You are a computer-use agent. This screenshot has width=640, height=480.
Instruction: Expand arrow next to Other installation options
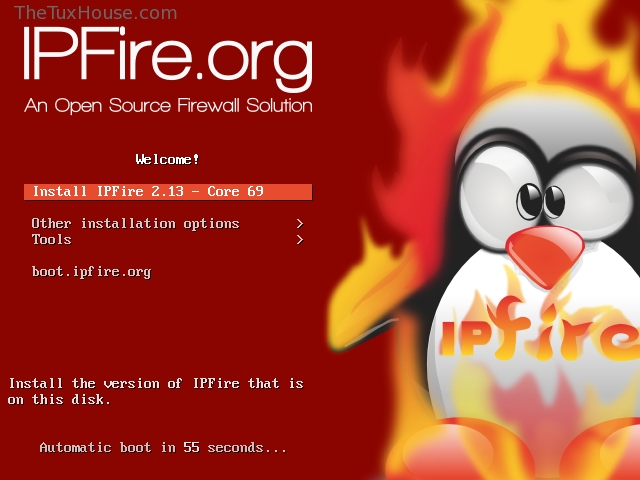click(300, 224)
